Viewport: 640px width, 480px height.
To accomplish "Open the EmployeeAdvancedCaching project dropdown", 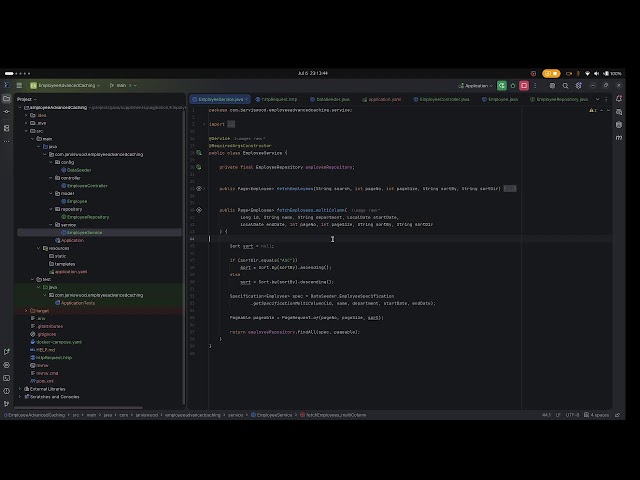I will tap(65, 85).
